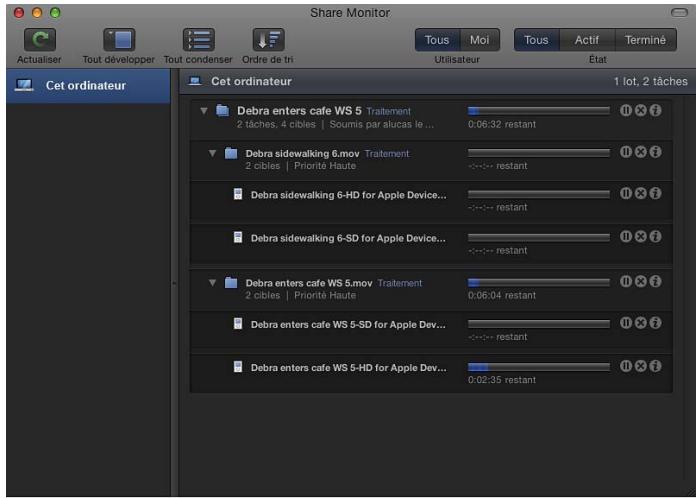Pause Debra sidewalking 6-SD for Apple Device task
This screenshot has width=696, height=498.
point(626,236)
